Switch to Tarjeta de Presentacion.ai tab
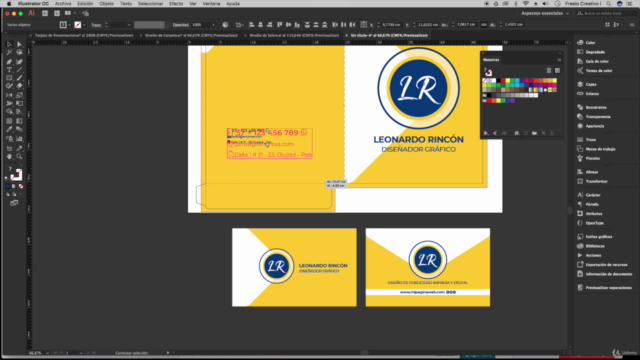Screen dimensions: 640x360 pyautogui.click(x=84, y=36)
